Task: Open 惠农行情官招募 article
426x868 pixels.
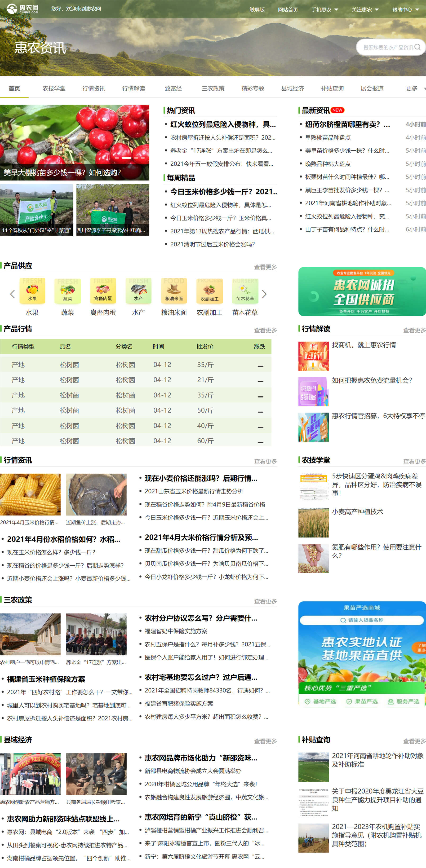Action: tap(378, 416)
